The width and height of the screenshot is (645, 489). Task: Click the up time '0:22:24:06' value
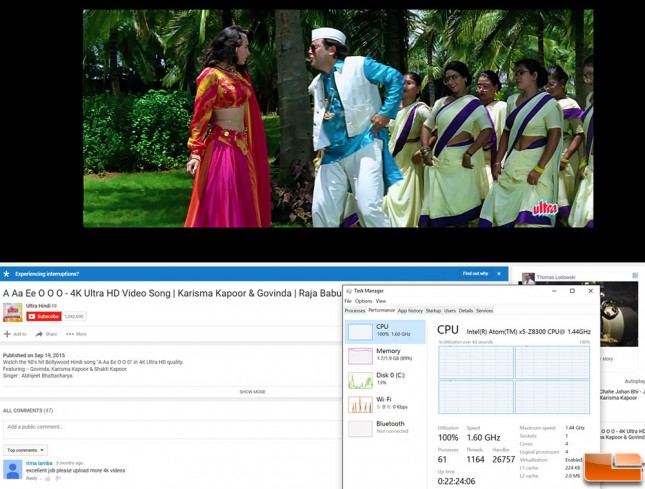click(x=456, y=481)
